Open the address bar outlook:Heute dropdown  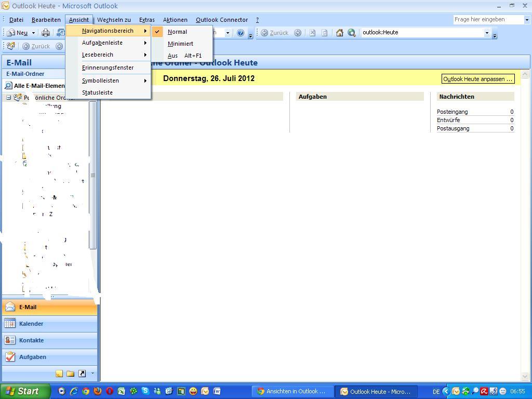(487, 33)
